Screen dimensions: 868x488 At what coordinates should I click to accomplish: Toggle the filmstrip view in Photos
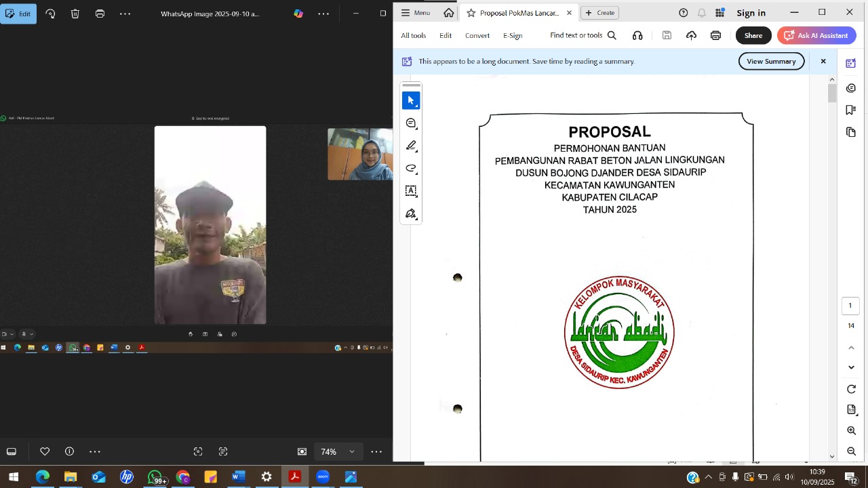click(x=12, y=451)
